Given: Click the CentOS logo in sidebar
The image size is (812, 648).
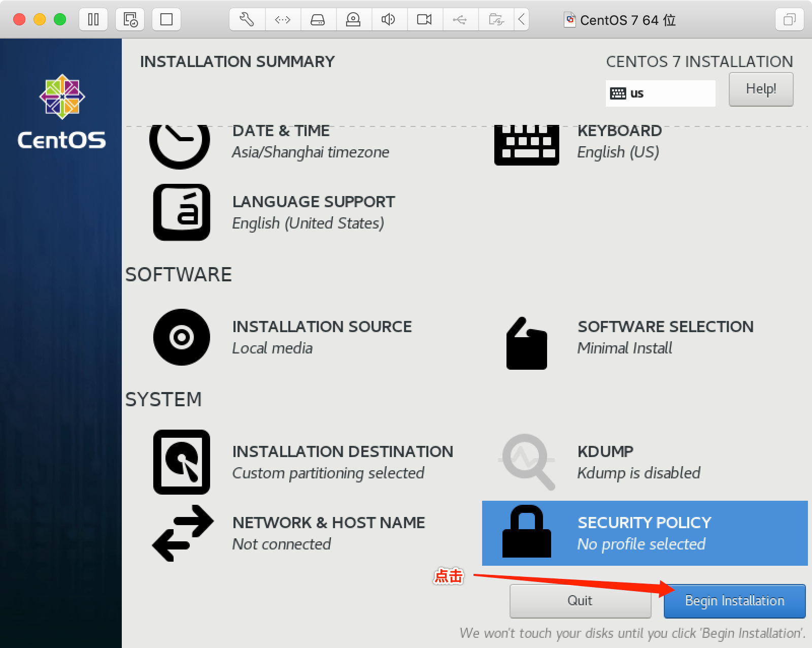Looking at the screenshot, I should click(62, 112).
